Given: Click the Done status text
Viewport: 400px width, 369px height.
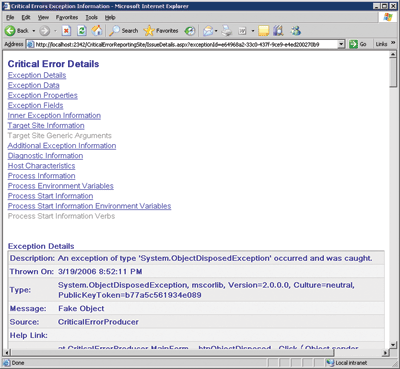Looking at the screenshot, I should click(18, 363).
